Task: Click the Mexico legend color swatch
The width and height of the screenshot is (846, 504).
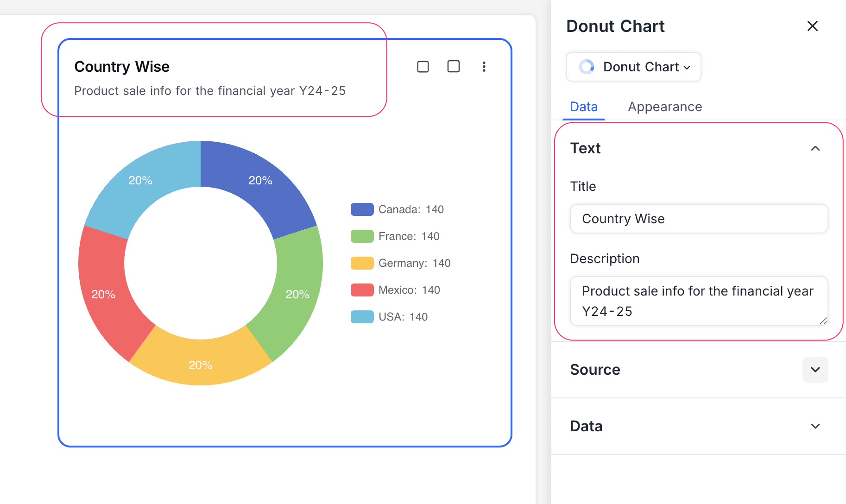Action: click(362, 290)
